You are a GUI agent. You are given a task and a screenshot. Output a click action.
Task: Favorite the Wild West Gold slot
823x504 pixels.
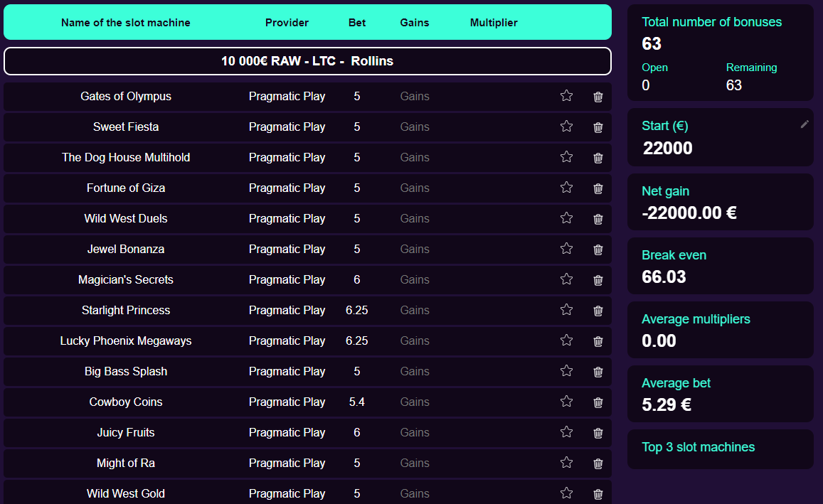tap(566, 493)
